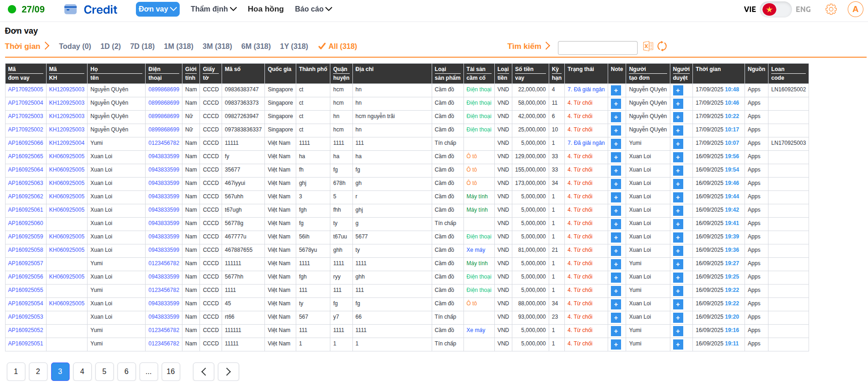The height and width of the screenshot is (386, 868).
Task: Open the settings gear icon
Action: 831,9
